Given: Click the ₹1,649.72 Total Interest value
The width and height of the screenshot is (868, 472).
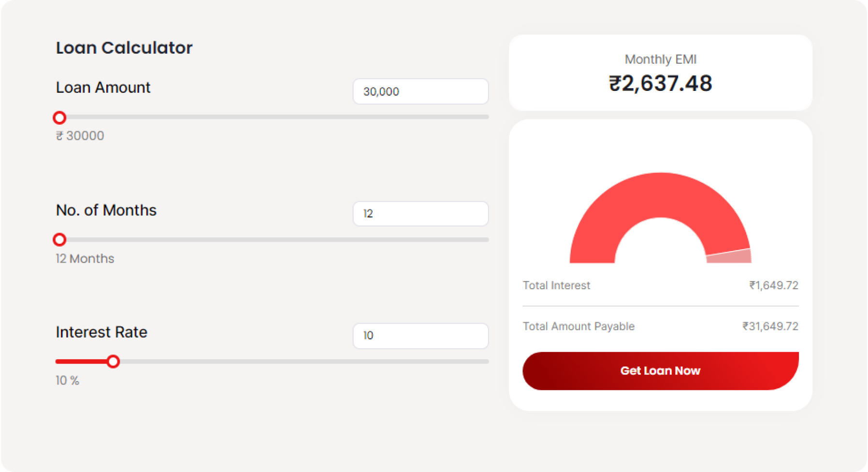Looking at the screenshot, I should pyautogui.click(x=773, y=285).
